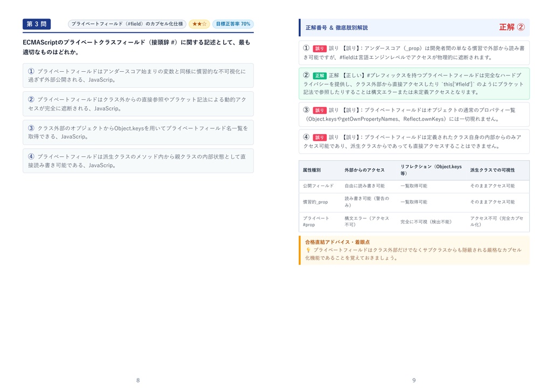This screenshot has width=552, height=392.
Task: Select answer option ④ about derived class access
Action: [138, 161]
